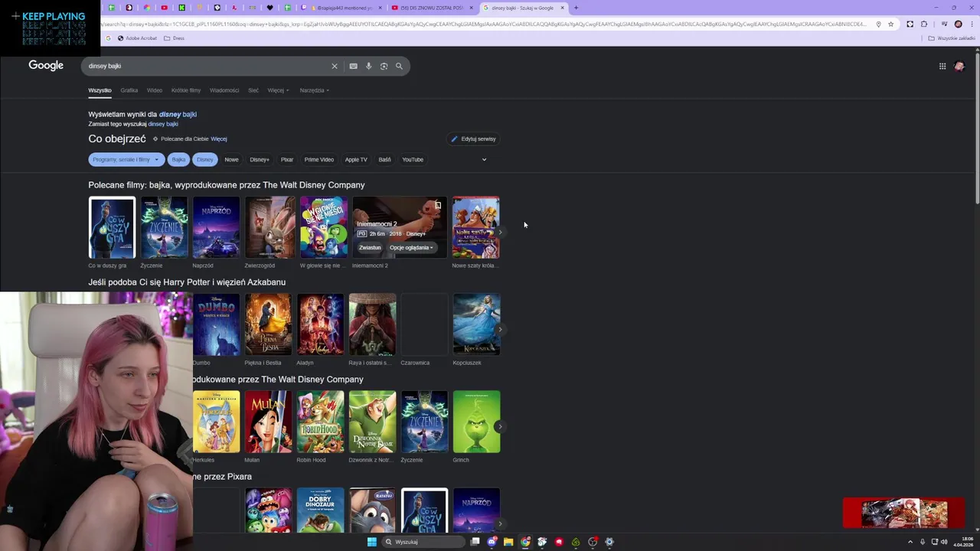Toggle the Bajka filter chip
This screenshot has width=980, height=551.
(178, 159)
